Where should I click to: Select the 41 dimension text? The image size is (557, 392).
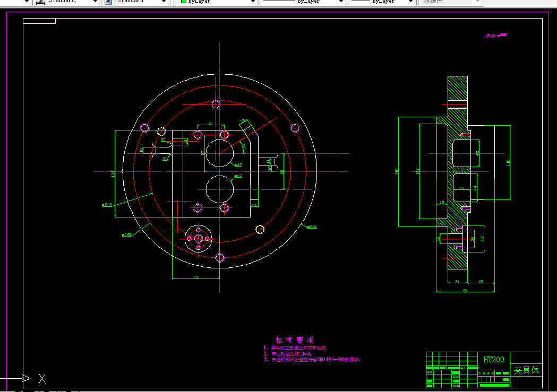tap(211, 124)
